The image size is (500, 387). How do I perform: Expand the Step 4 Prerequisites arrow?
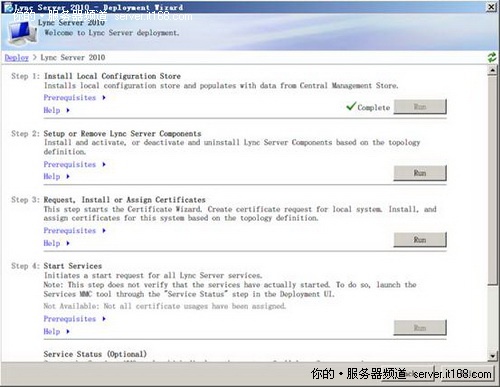pyautogui.click(x=104, y=319)
